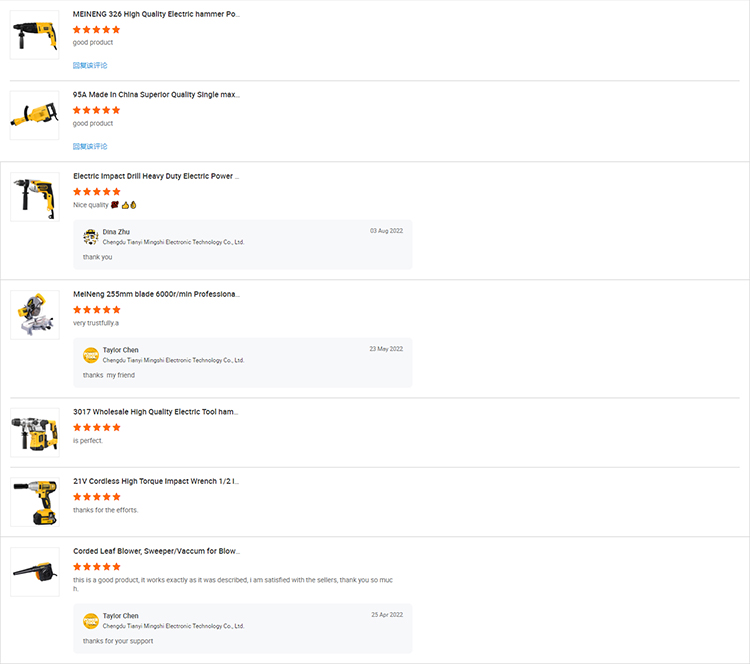Image resolution: width=750 pixels, height=664 pixels.
Task: Click star rating under Electric Impact Drill review
Action: (96, 192)
